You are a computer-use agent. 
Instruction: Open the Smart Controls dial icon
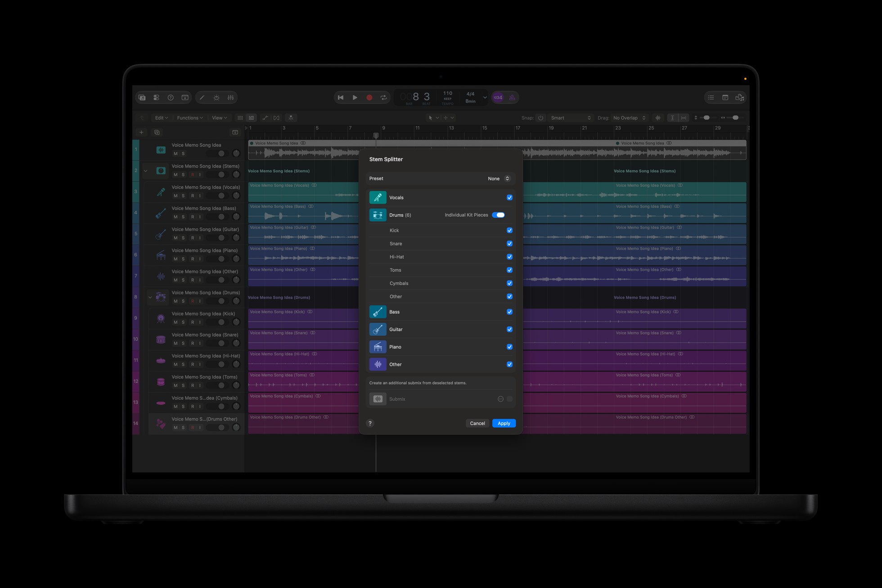[216, 98]
